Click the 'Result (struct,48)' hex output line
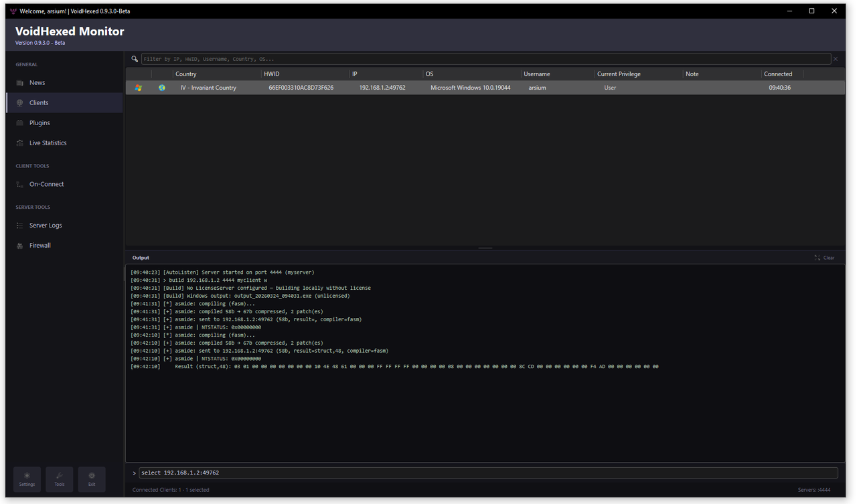 pos(394,367)
